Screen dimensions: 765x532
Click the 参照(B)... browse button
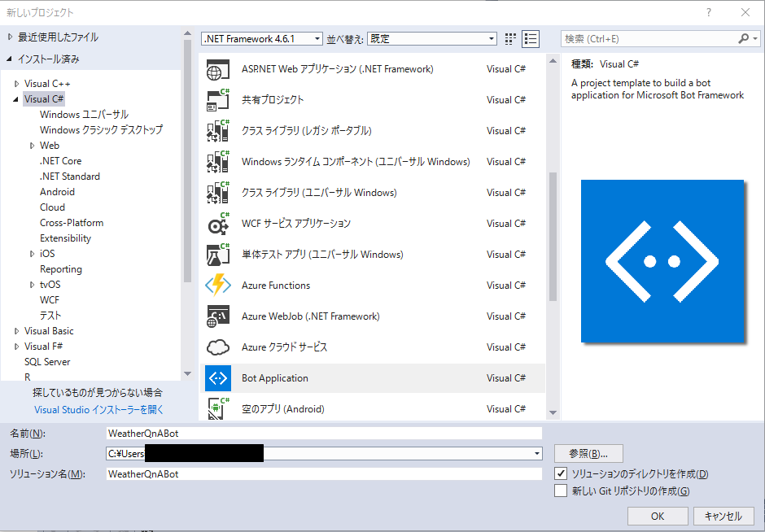[588, 453]
